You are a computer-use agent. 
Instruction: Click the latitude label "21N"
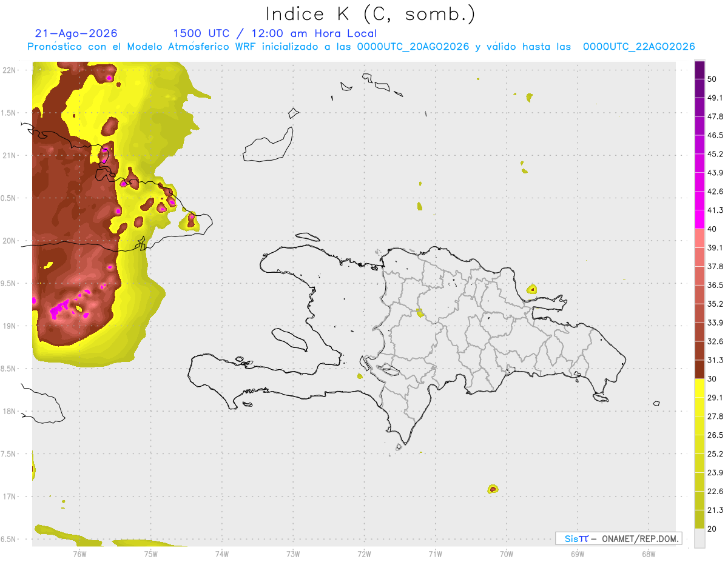click(9, 155)
